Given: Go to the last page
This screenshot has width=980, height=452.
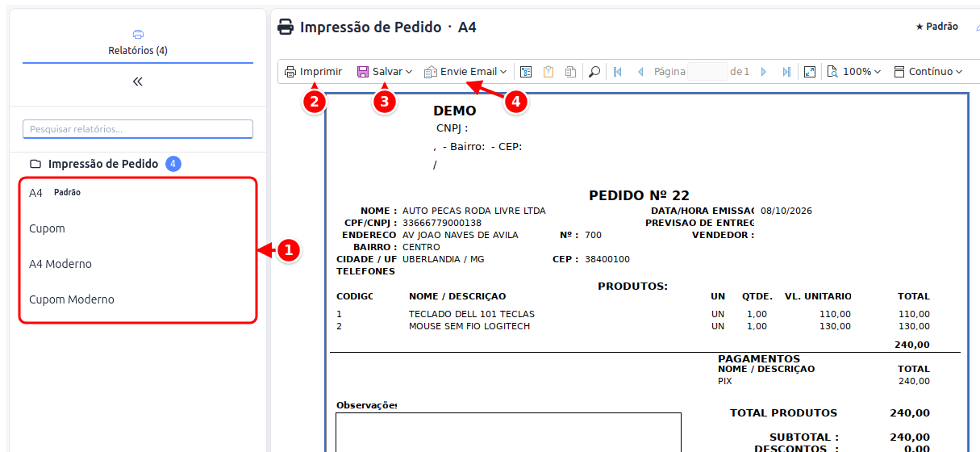Looking at the screenshot, I should click(786, 72).
